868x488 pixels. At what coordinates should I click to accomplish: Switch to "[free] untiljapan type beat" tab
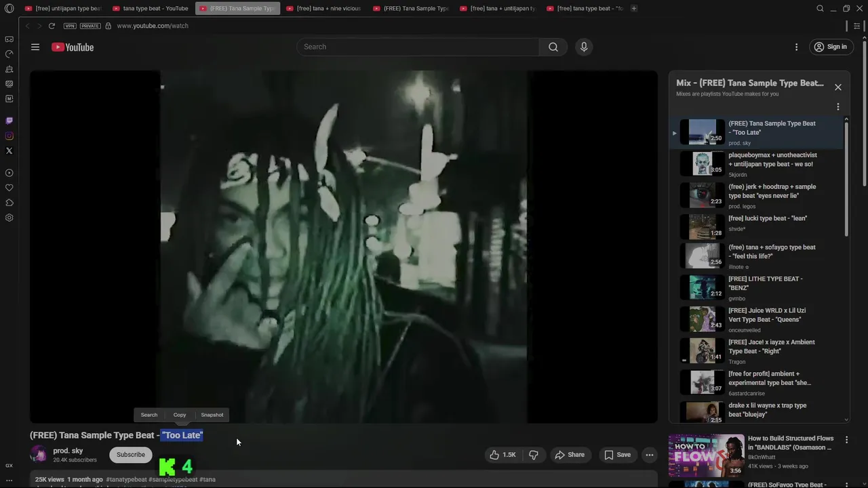(x=62, y=8)
